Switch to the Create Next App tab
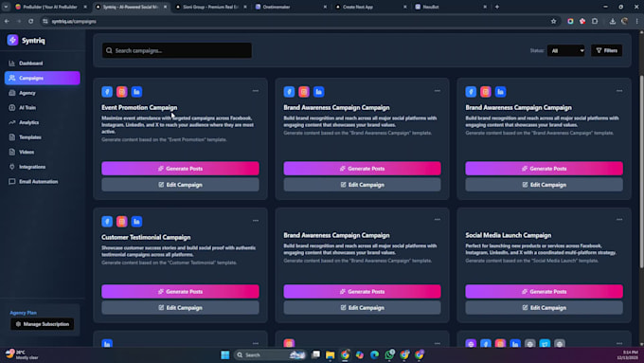The height and width of the screenshot is (363, 644). point(370,7)
